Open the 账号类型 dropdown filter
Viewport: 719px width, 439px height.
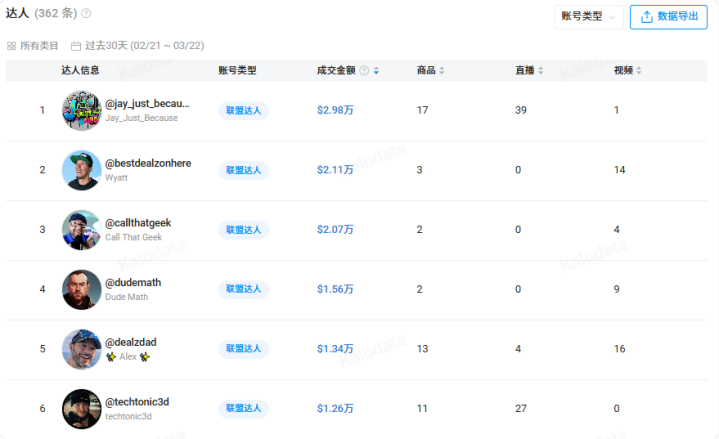coord(589,16)
